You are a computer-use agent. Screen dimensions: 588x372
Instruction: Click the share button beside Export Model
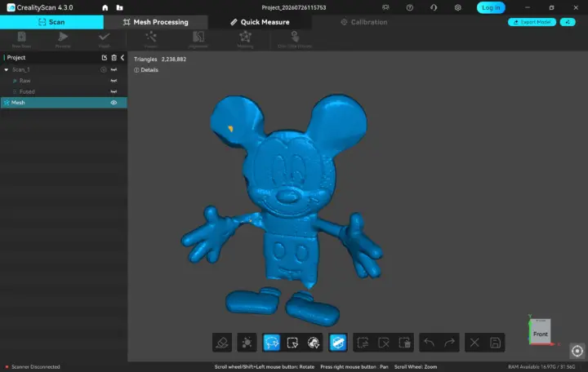click(x=568, y=22)
